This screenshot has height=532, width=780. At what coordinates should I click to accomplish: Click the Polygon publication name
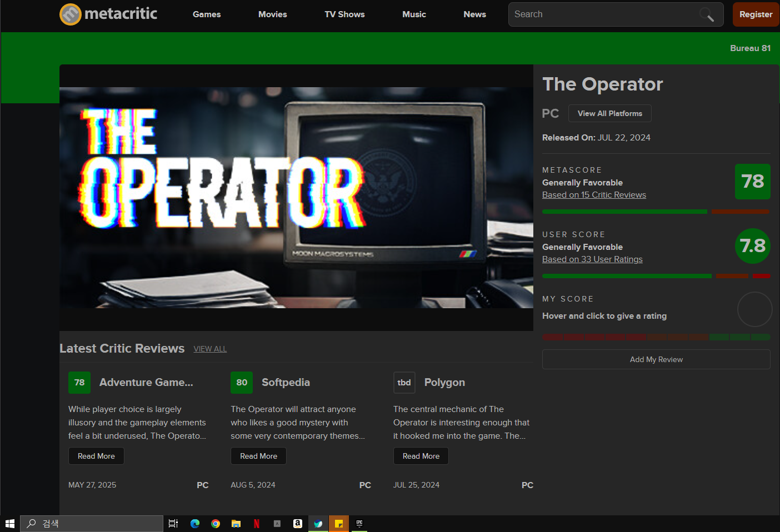click(x=444, y=383)
